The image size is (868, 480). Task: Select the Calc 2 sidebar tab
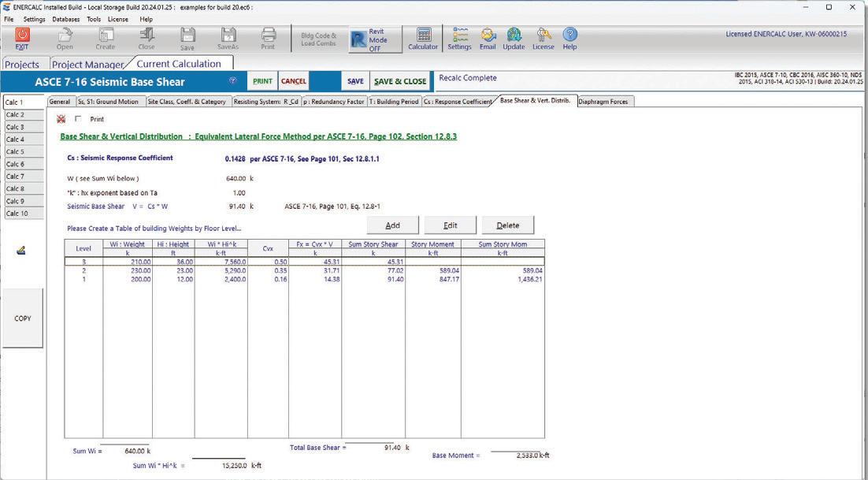24,114
